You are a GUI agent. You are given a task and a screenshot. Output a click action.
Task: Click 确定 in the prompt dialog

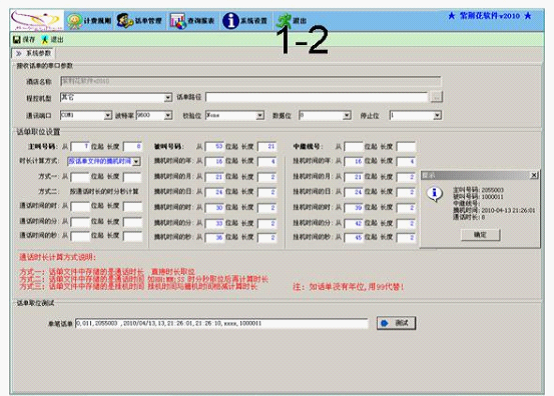pyautogui.click(x=481, y=235)
